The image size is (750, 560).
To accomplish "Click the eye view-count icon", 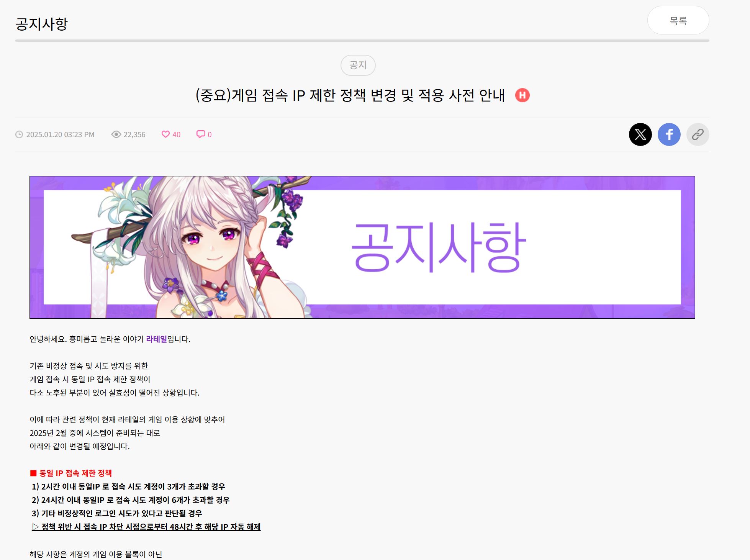I will click(x=116, y=134).
